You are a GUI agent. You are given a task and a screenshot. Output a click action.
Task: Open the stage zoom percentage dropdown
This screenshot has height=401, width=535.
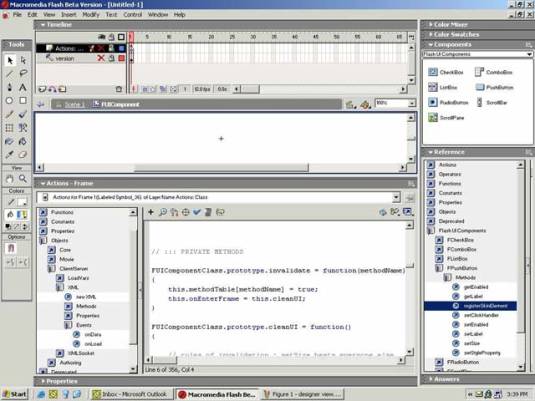[x=412, y=103]
